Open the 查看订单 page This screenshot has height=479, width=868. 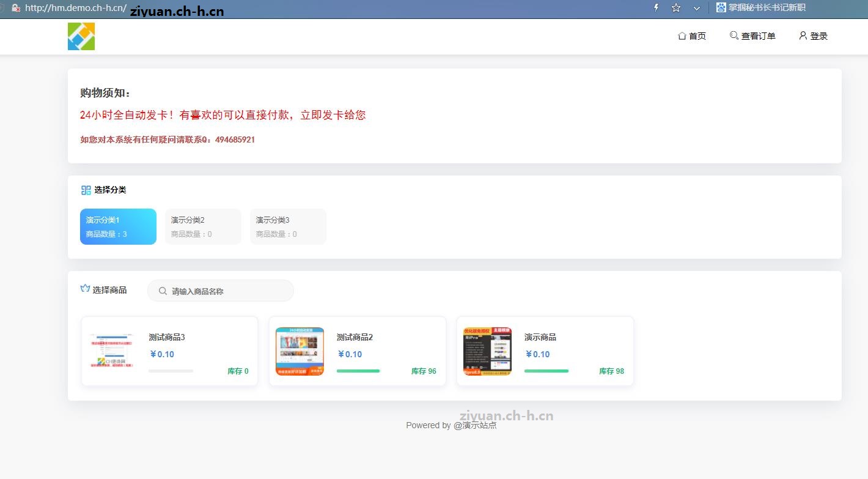758,36
